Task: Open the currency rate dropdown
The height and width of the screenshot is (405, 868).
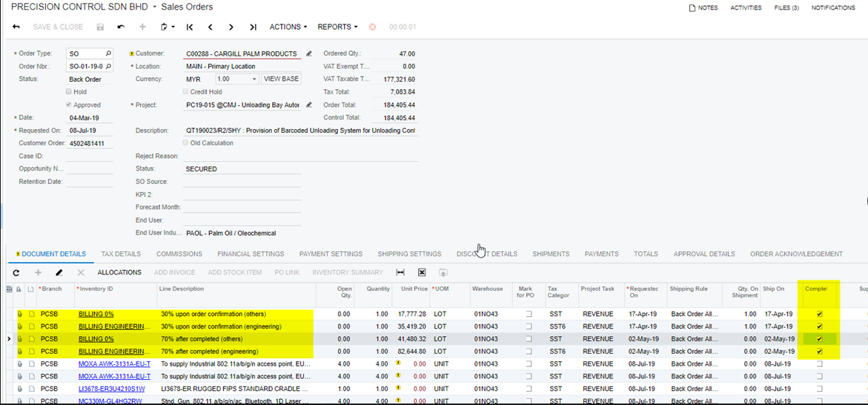Action: [x=254, y=79]
